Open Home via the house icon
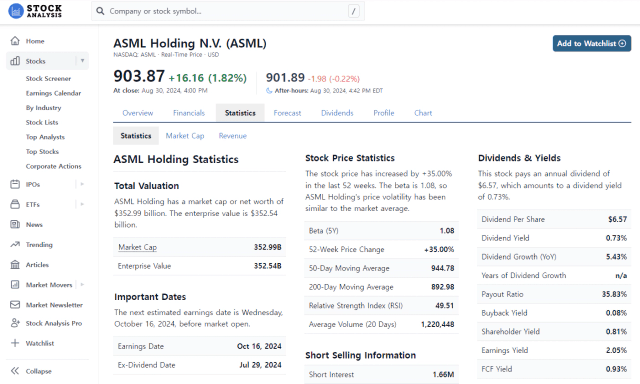This screenshot has width=640, height=384. pos(15,41)
